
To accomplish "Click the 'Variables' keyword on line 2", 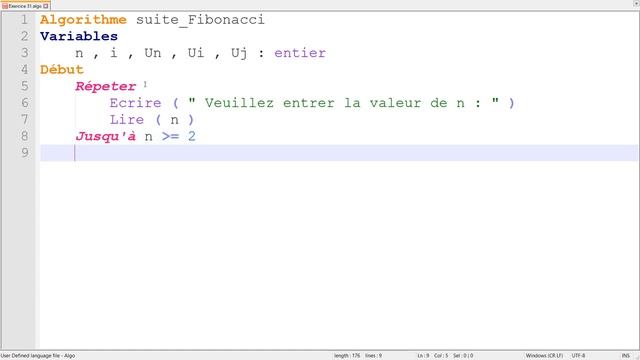I will [79, 36].
